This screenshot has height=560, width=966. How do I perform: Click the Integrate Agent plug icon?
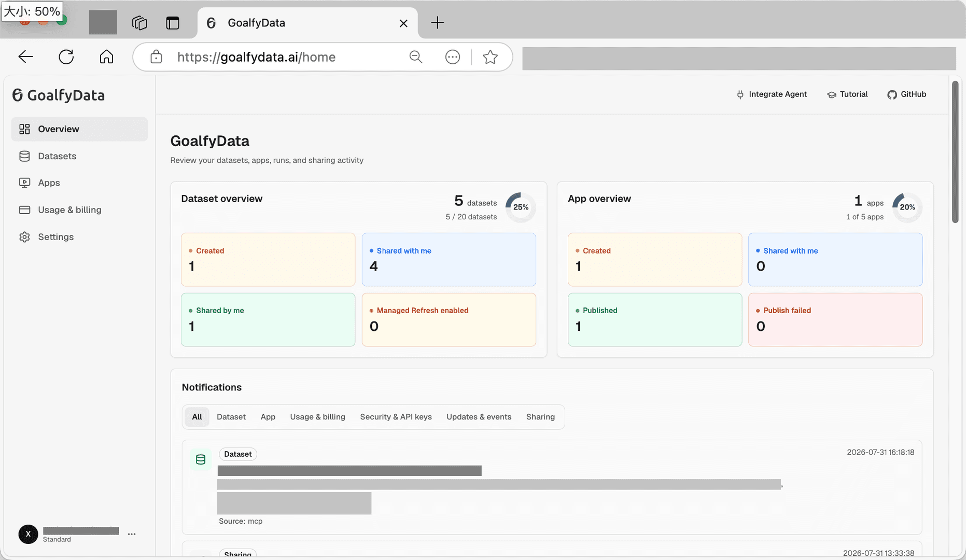pyautogui.click(x=740, y=94)
